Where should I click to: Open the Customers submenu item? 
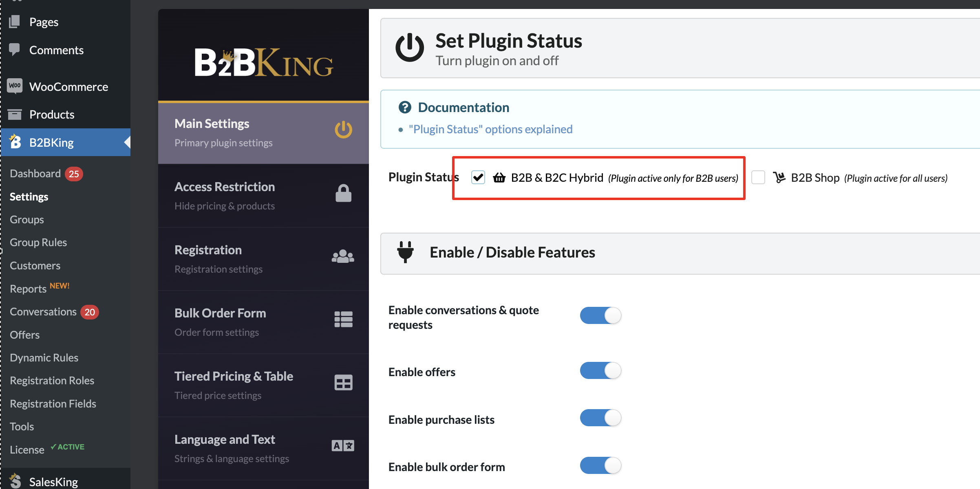click(35, 265)
